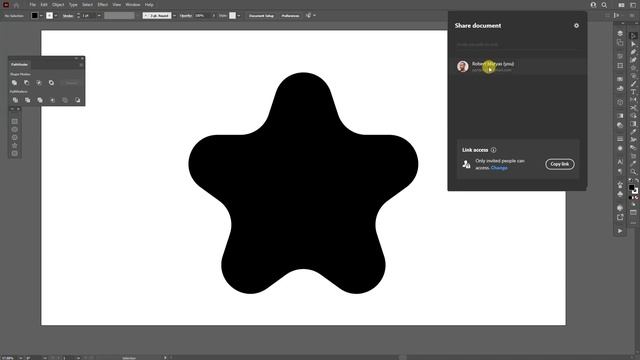The image size is (640, 360).
Task: Click the Preferences button
Action: (290, 16)
